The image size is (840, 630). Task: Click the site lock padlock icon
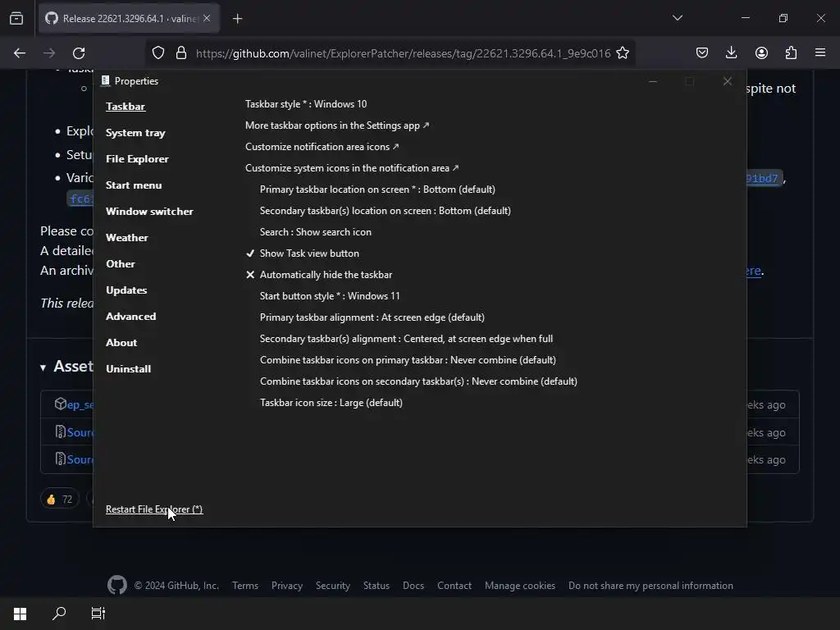(x=181, y=53)
